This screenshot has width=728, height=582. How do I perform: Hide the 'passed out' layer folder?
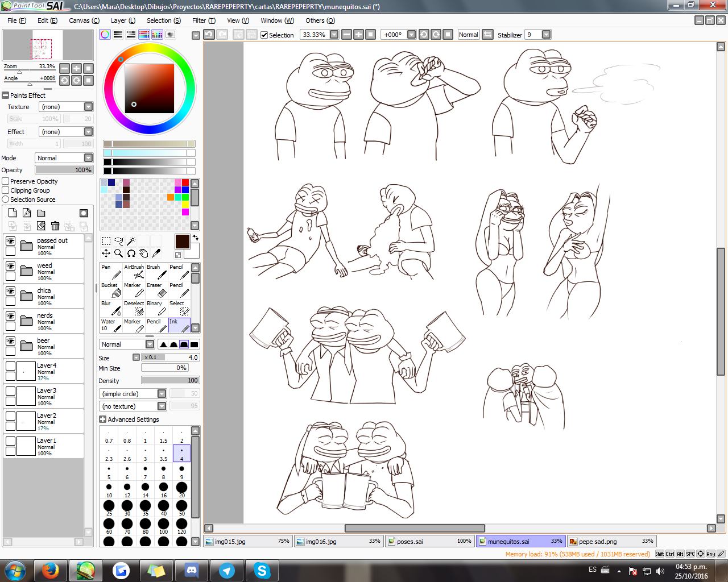pyautogui.click(x=10, y=241)
